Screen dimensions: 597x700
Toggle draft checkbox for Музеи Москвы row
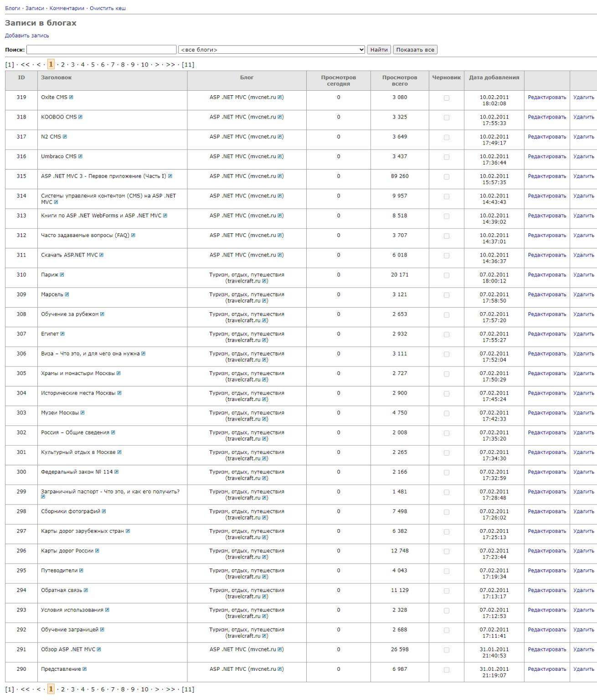click(x=447, y=414)
